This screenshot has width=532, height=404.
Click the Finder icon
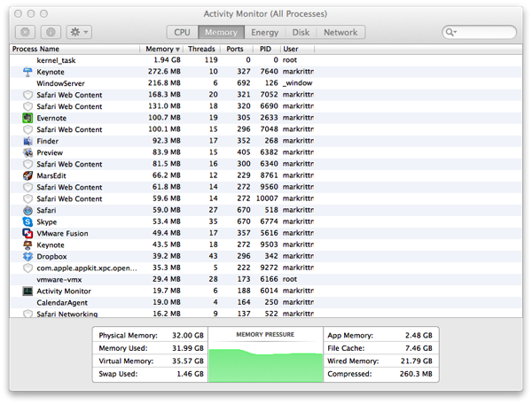pyautogui.click(x=27, y=141)
